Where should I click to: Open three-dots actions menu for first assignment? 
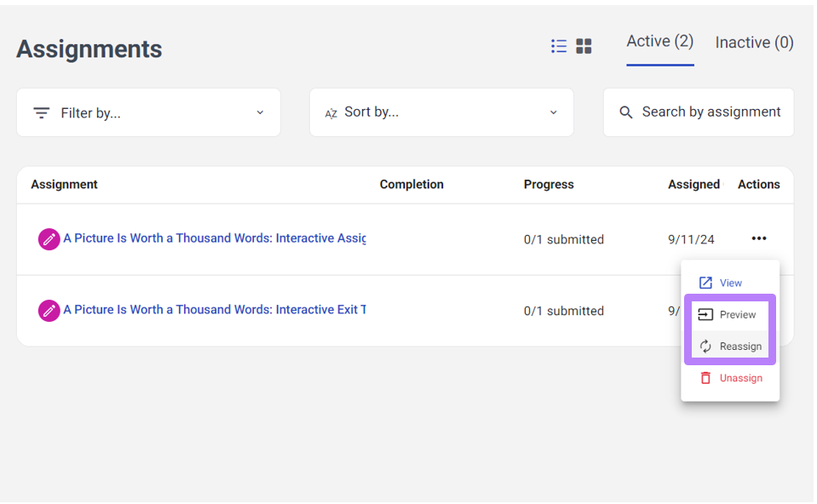[758, 238]
